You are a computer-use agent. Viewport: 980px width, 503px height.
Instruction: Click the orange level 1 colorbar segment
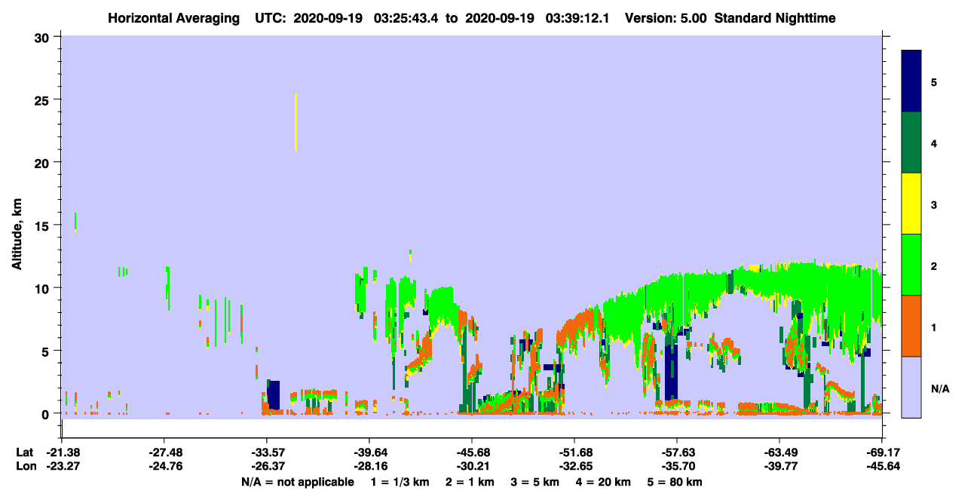(911, 326)
